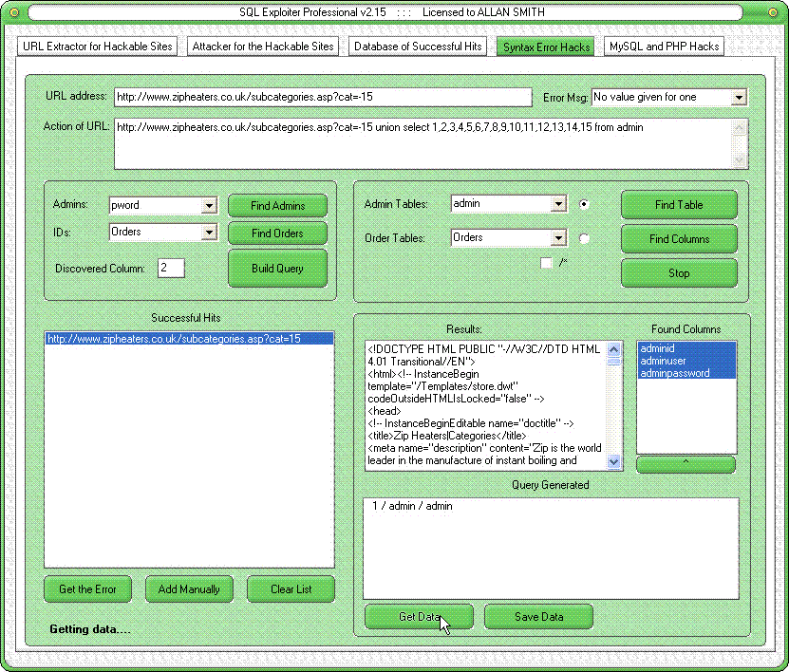789x672 pixels.
Task: Click into the URL address field
Action: click(x=323, y=97)
